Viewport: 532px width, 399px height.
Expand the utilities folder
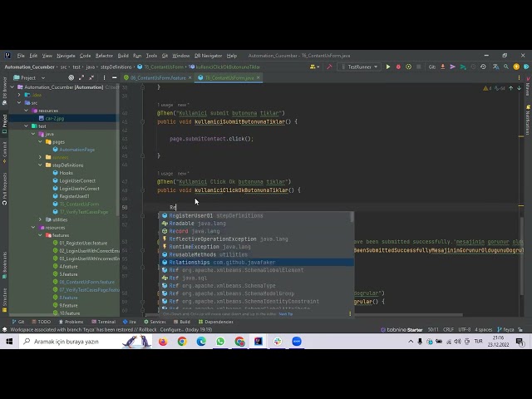click(40, 219)
